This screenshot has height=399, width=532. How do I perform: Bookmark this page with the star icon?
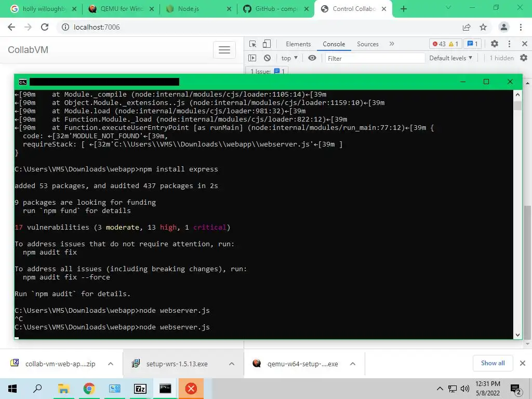(483, 27)
